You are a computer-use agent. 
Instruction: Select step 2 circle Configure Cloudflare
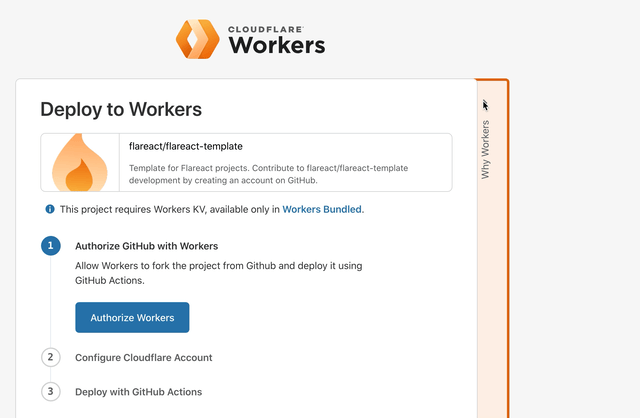coord(51,357)
